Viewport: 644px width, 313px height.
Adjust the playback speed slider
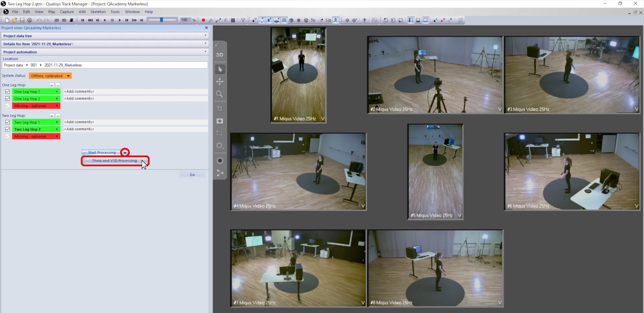click(161, 20)
